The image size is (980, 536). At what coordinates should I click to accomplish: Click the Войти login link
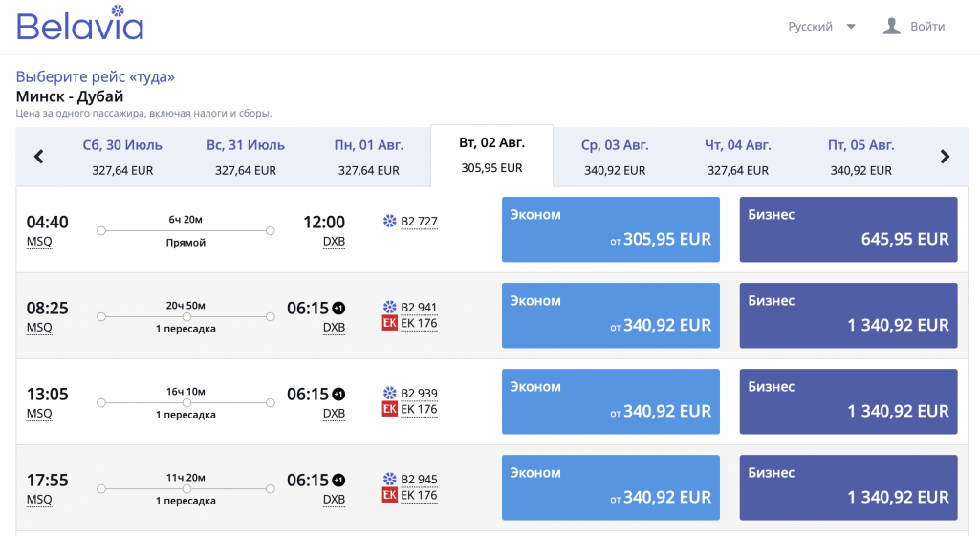927,26
